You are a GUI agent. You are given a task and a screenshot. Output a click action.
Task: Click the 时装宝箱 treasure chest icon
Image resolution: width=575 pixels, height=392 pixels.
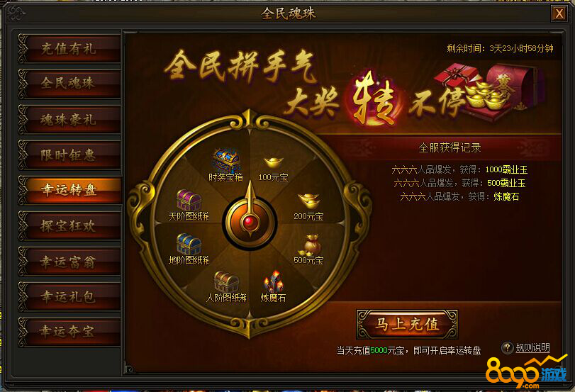coord(226,160)
